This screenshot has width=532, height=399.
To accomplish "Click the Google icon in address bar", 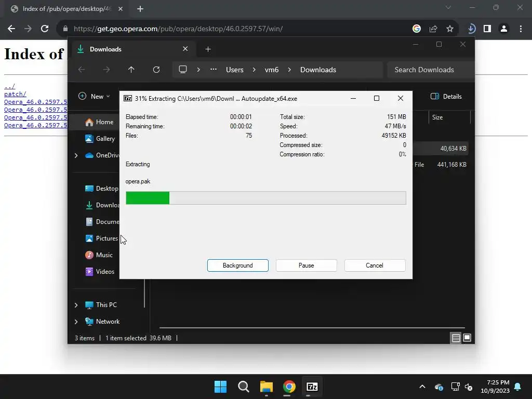I will [417, 29].
